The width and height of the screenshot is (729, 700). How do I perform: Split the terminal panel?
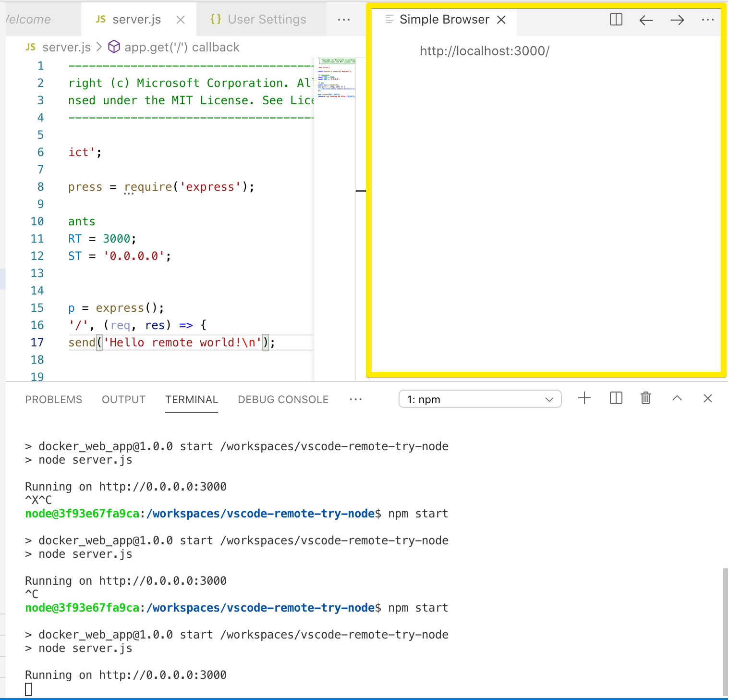click(x=615, y=398)
